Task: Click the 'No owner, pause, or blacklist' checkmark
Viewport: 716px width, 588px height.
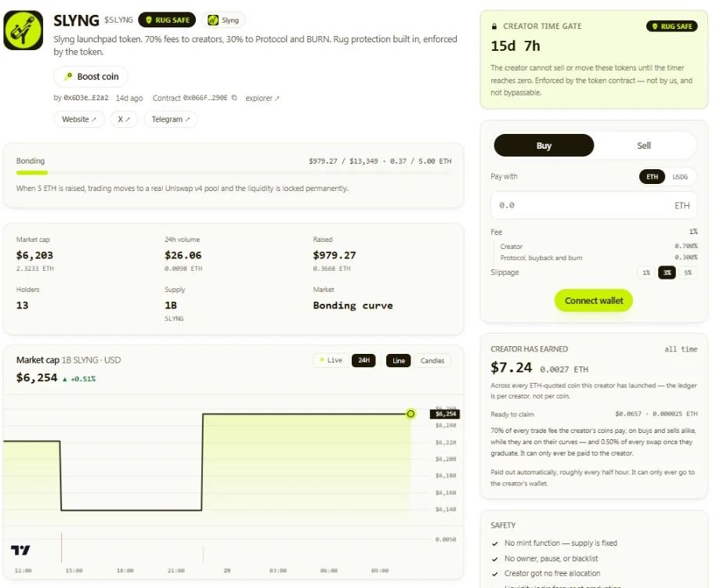Action: tap(495, 559)
